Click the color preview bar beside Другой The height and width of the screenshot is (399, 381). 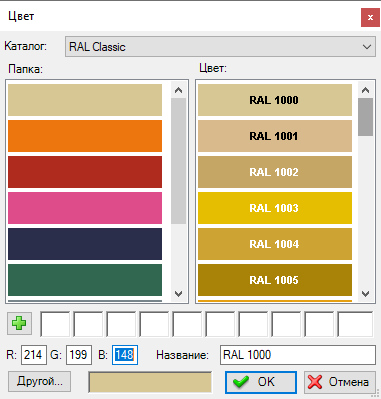[x=150, y=382]
